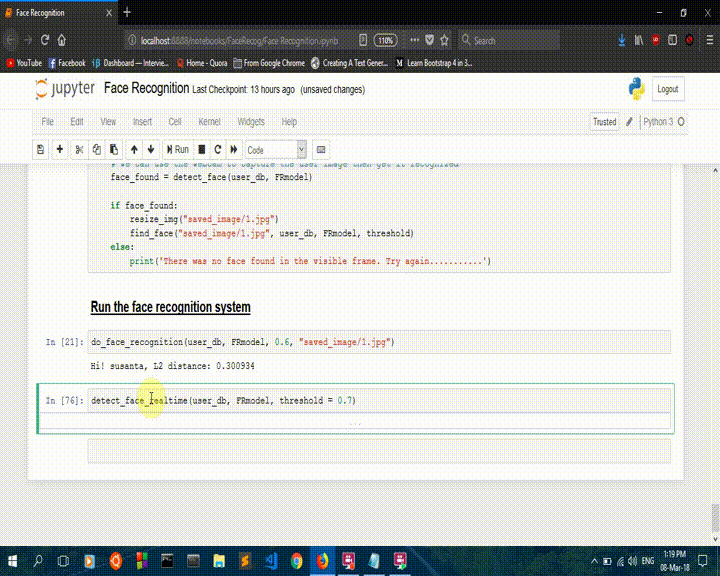Click into the do_face_recognition code cell
Viewport: 720px width, 576px height.
(379, 342)
